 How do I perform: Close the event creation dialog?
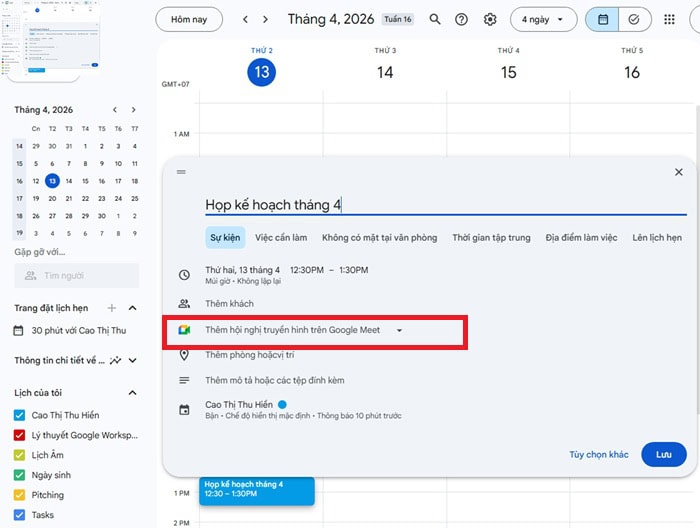tap(679, 172)
